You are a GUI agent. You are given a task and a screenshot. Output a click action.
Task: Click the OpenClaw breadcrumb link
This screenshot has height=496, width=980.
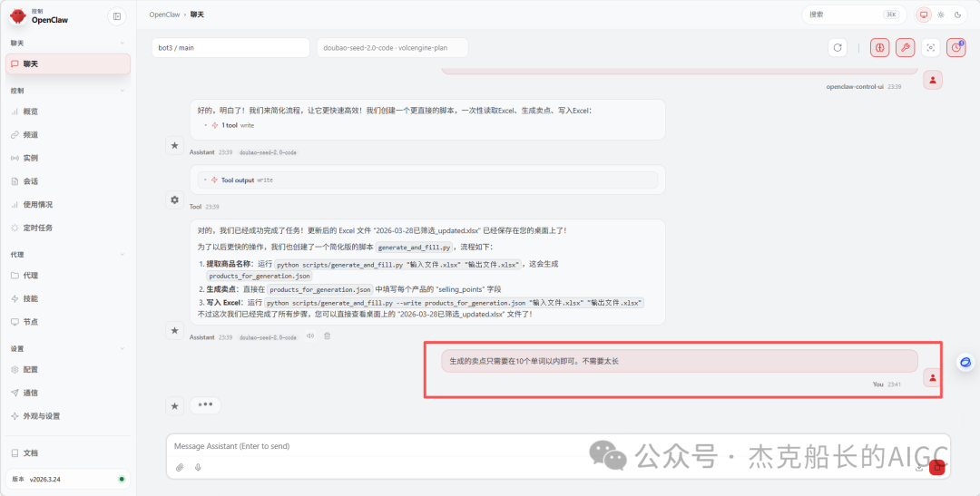pos(163,15)
